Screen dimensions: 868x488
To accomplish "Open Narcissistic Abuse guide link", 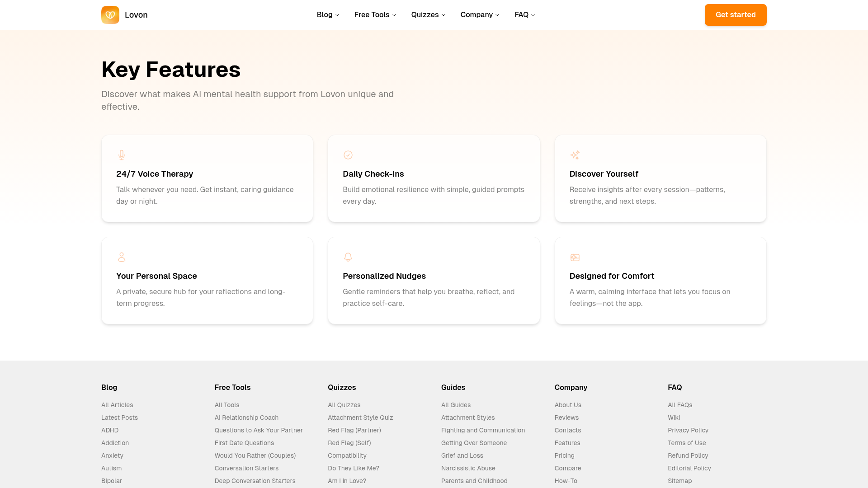I will 468,468.
